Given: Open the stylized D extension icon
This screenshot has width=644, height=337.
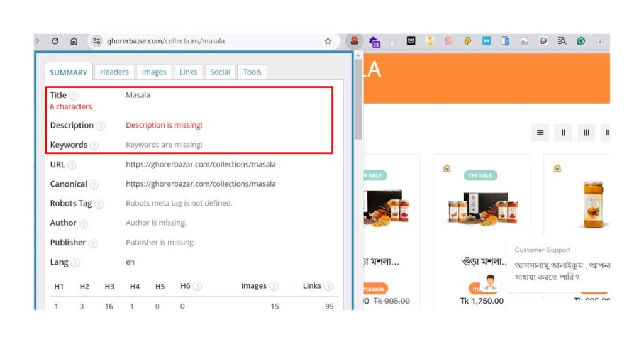Looking at the screenshot, I should pos(543,41).
